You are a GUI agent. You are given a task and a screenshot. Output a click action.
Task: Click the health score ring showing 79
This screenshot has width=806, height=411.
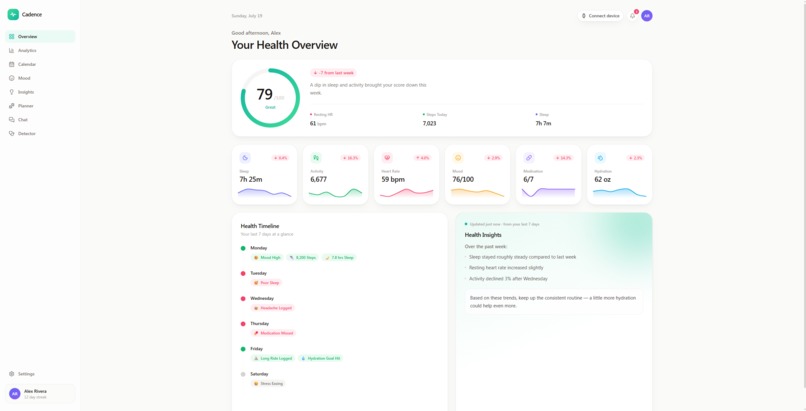click(270, 98)
